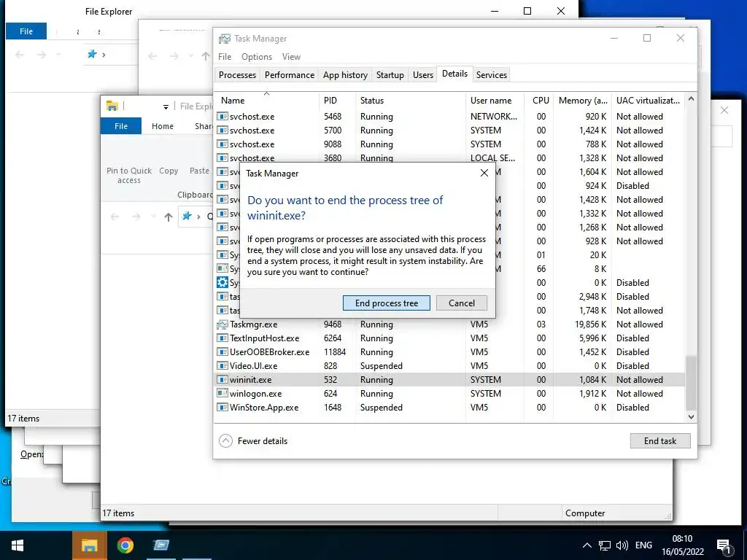The height and width of the screenshot is (560, 747).
Task: Open the notification center icon
Action: pyautogui.click(x=724, y=546)
